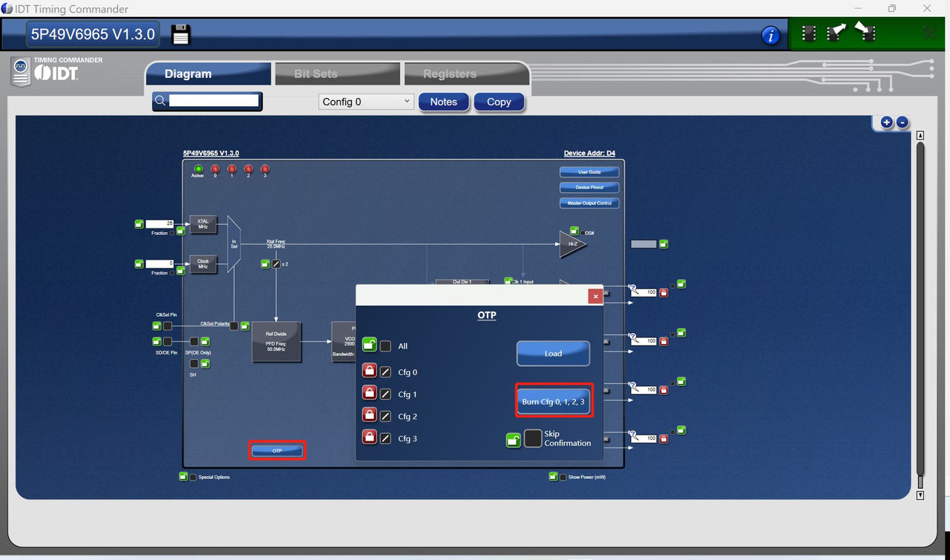Screen dimensions: 950x560
Task: Open the Master Output Control button
Action: (x=589, y=203)
